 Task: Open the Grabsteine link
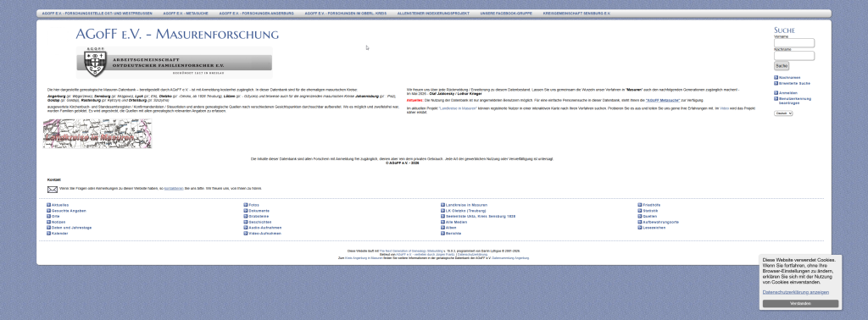pos(259,217)
